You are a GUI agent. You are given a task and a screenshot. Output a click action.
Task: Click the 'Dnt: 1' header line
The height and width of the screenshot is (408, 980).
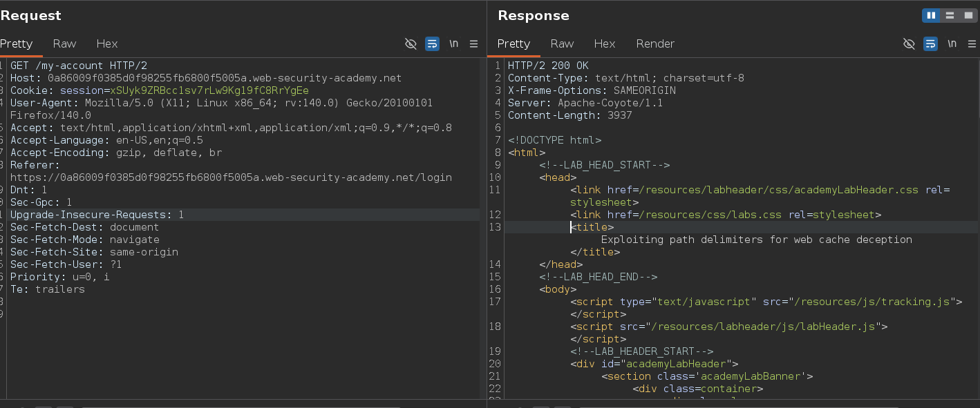pyautogui.click(x=29, y=190)
